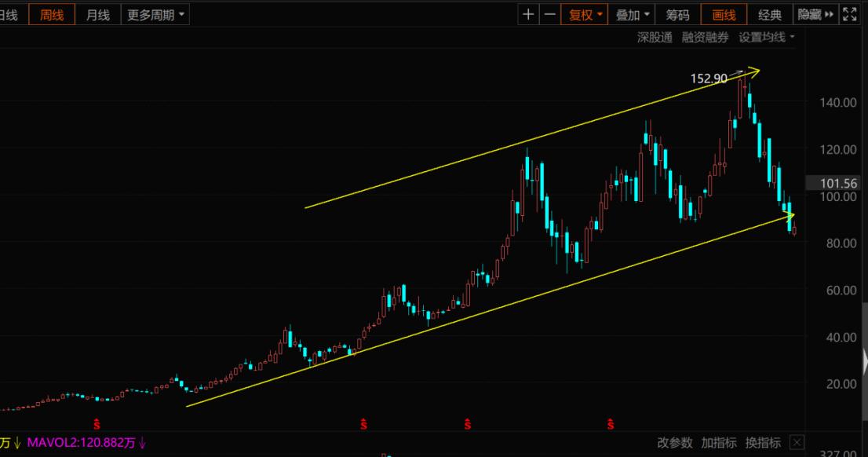868x457 pixels.
Task: Open the 复权 adjustment dropdown
Action: [x=585, y=15]
